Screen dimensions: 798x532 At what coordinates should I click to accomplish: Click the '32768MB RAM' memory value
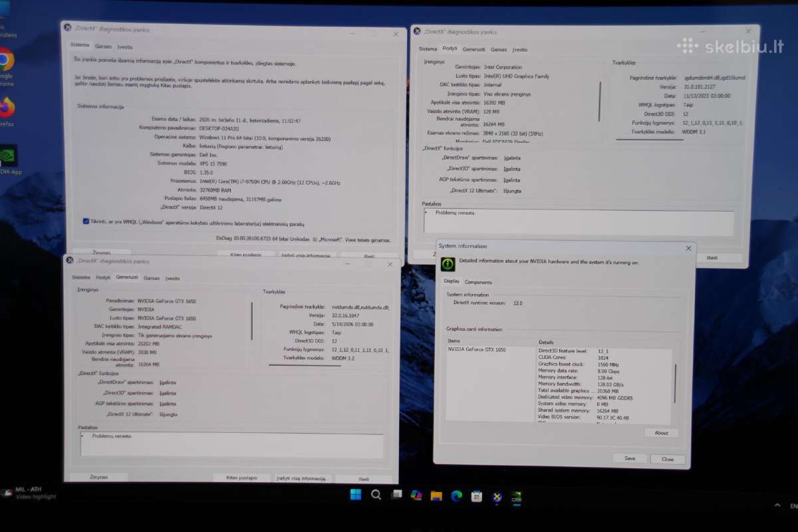(217, 189)
